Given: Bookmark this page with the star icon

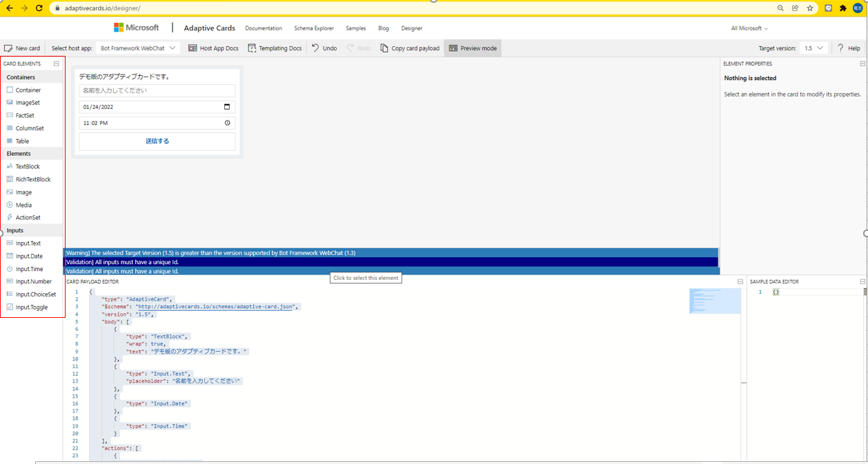Looking at the screenshot, I should tap(810, 8).
